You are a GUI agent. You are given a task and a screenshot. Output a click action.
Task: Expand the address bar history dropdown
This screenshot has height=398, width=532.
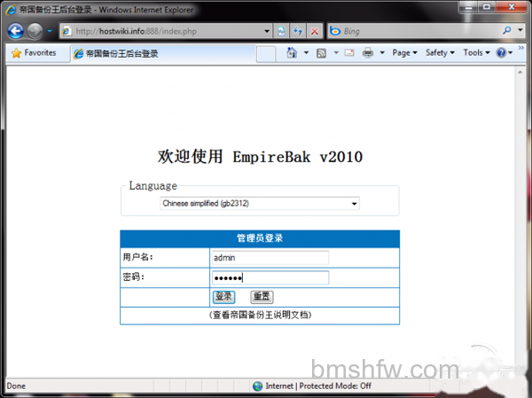click(267, 31)
